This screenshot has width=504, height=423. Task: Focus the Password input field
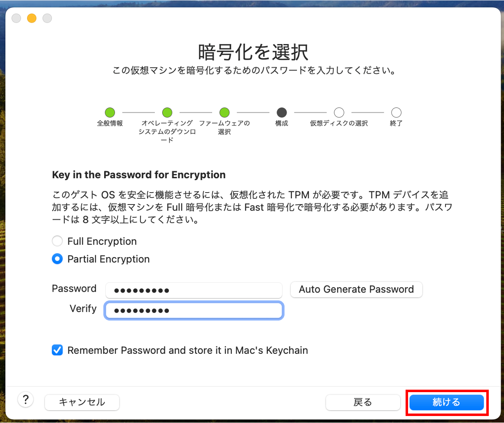tap(194, 290)
